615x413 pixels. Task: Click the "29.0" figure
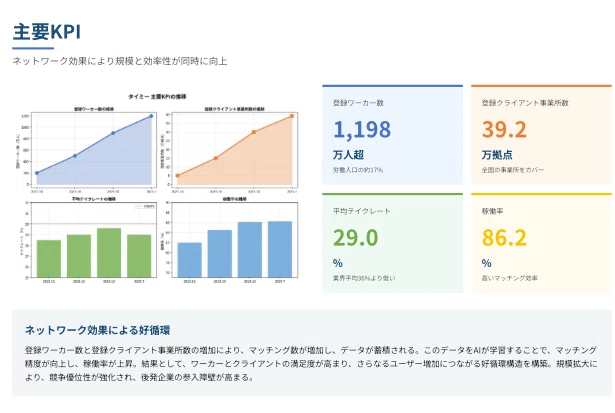coord(356,237)
